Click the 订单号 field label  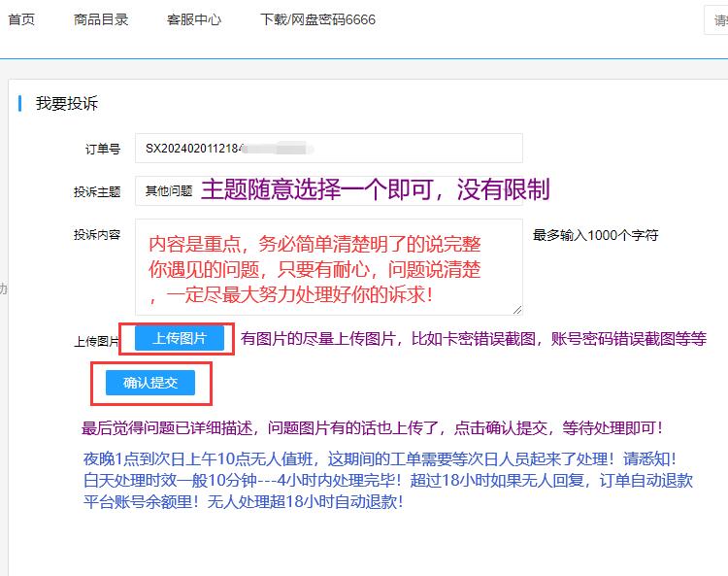(x=102, y=150)
